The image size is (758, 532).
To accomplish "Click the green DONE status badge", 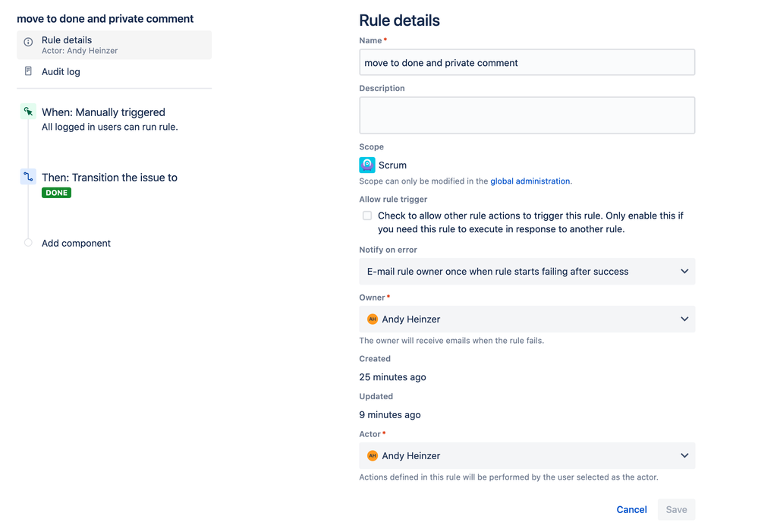I will point(57,193).
